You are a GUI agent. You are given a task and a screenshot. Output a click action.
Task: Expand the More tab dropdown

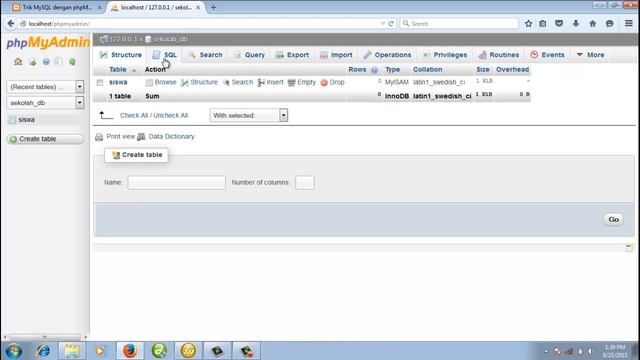click(591, 55)
